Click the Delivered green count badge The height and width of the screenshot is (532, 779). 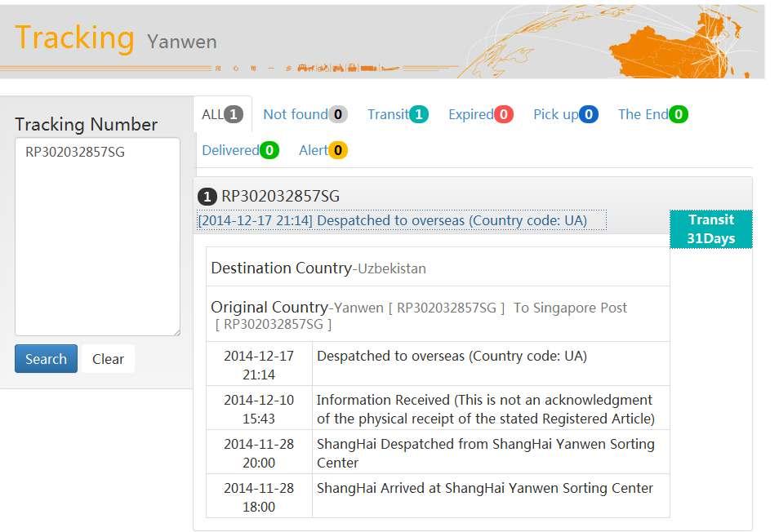point(269,150)
